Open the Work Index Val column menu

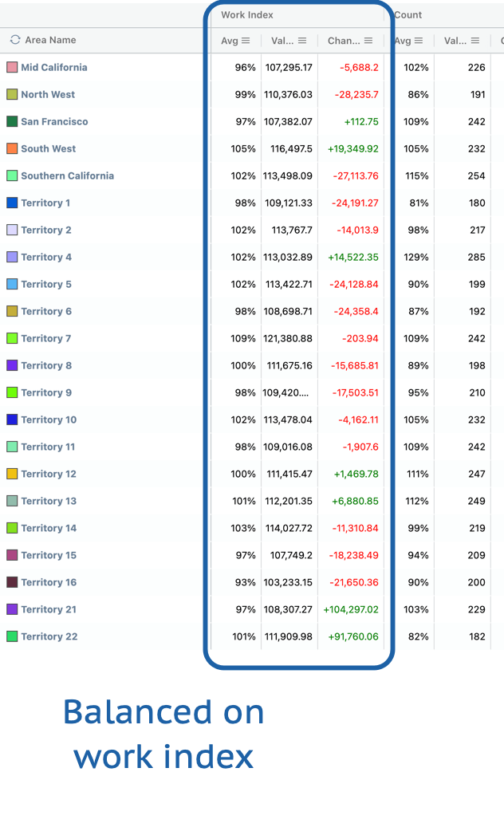302,41
